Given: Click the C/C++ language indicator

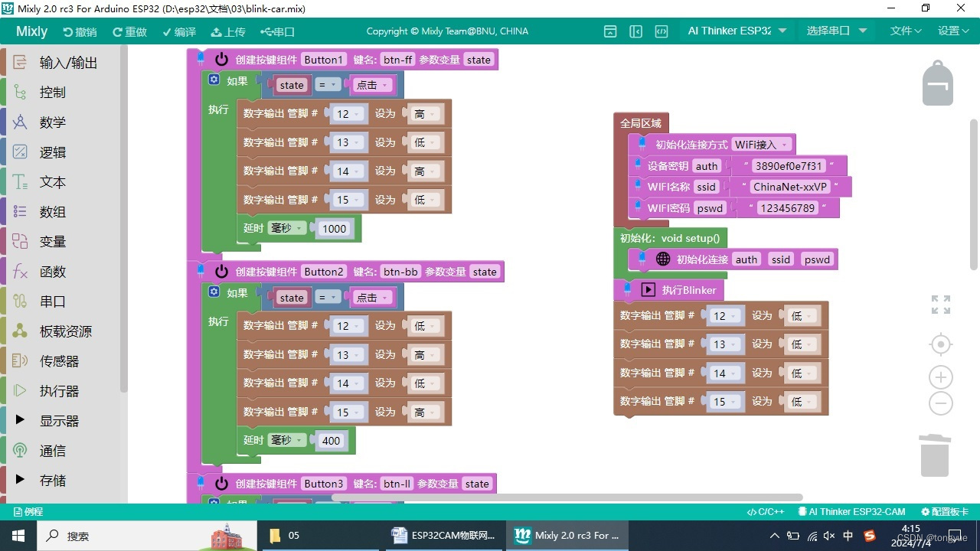Looking at the screenshot, I should pyautogui.click(x=766, y=511).
